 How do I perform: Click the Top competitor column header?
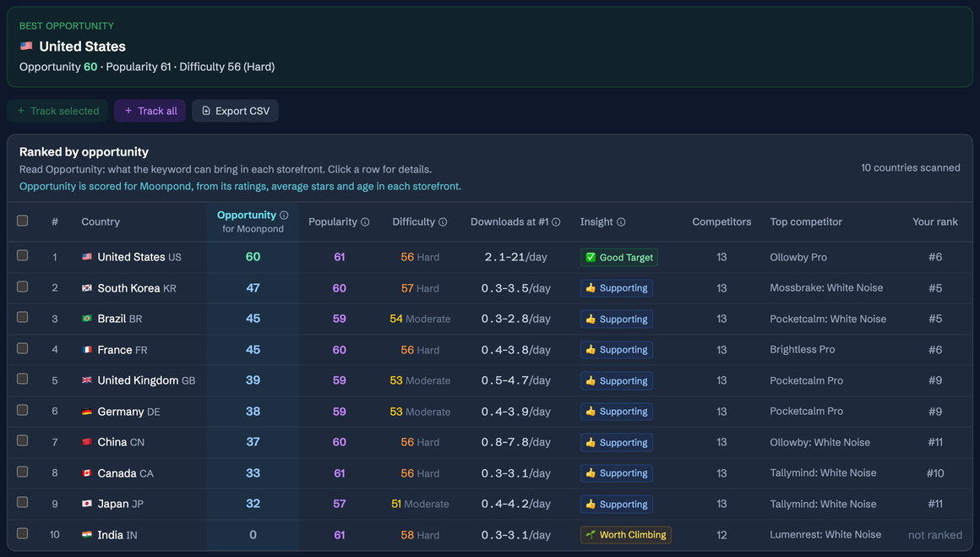pyautogui.click(x=806, y=222)
